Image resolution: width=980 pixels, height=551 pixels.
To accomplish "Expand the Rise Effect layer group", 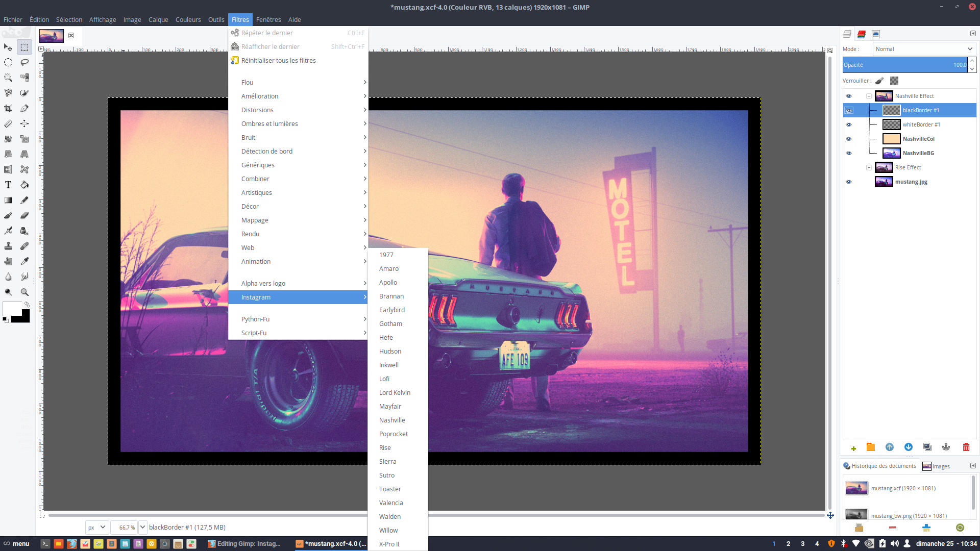I will [869, 167].
